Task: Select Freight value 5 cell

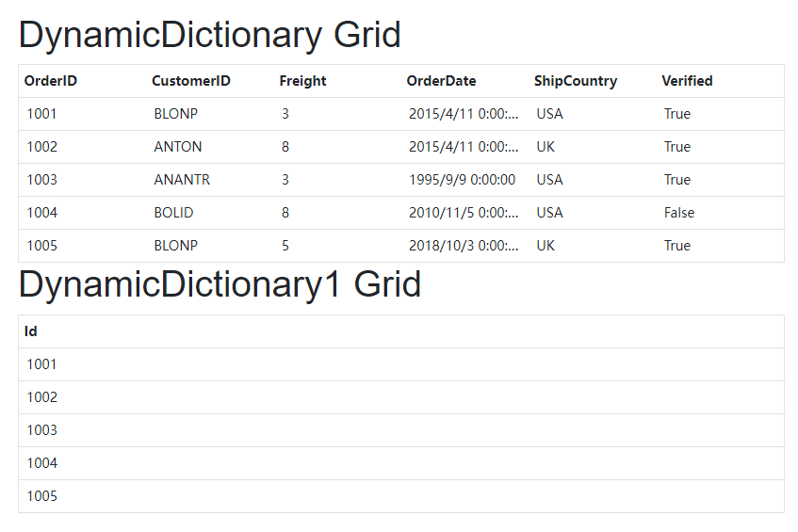Action: [285, 246]
